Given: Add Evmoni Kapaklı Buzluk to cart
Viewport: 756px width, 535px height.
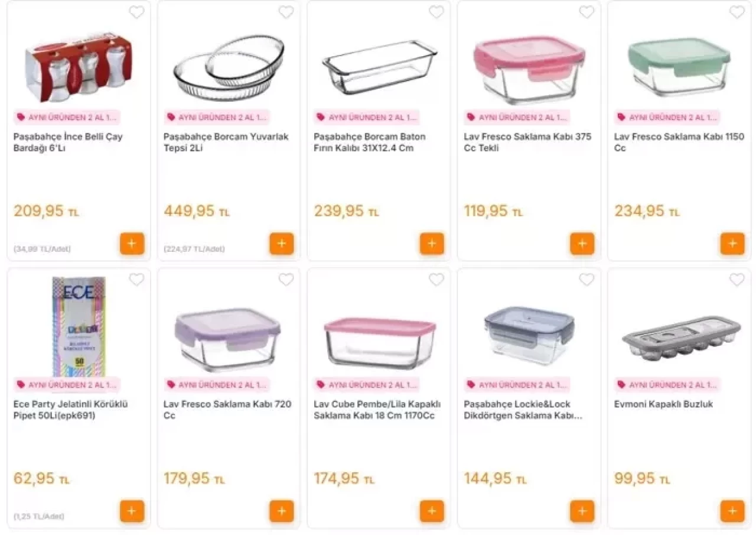Looking at the screenshot, I should click(x=732, y=511).
